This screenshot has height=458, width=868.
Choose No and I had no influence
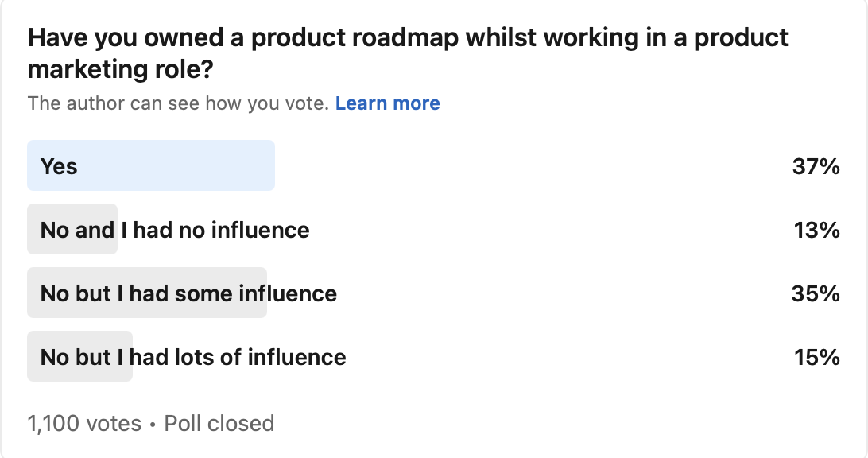coord(433,230)
